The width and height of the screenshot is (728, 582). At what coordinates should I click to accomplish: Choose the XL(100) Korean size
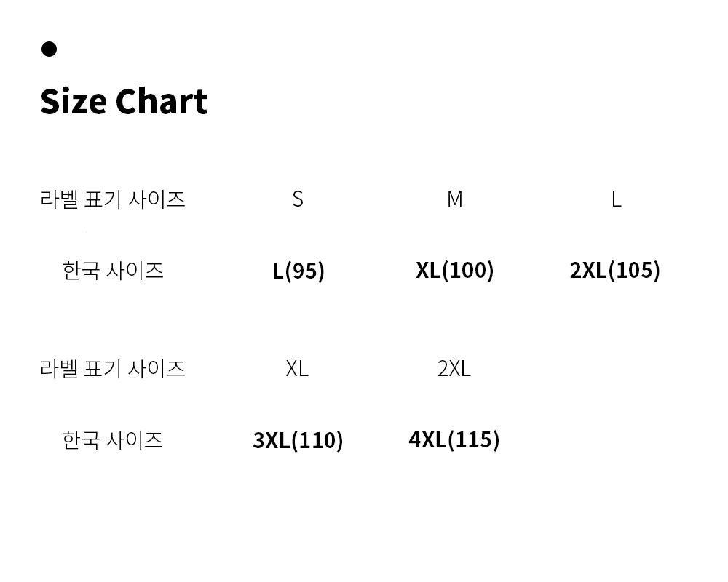[454, 271]
